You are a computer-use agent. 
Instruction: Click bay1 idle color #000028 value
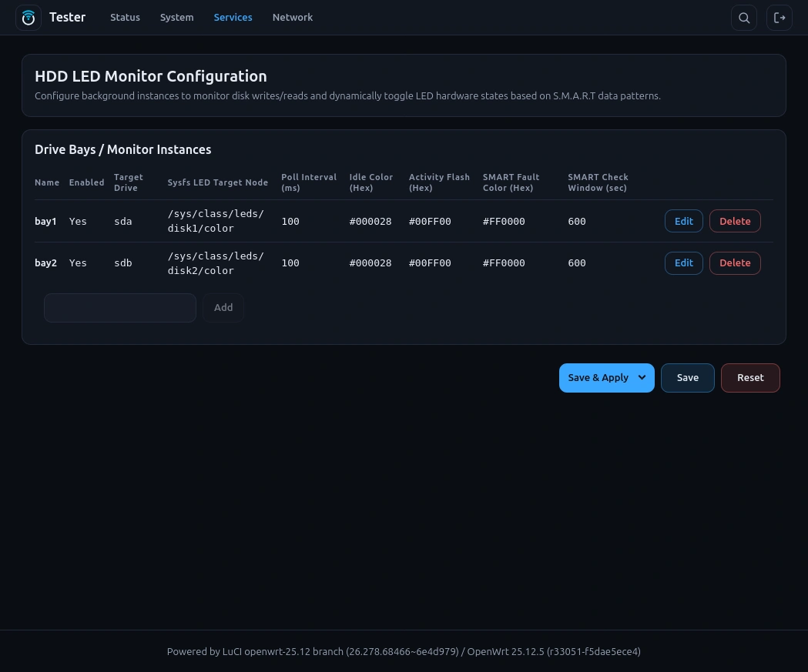[x=370, y=222]
